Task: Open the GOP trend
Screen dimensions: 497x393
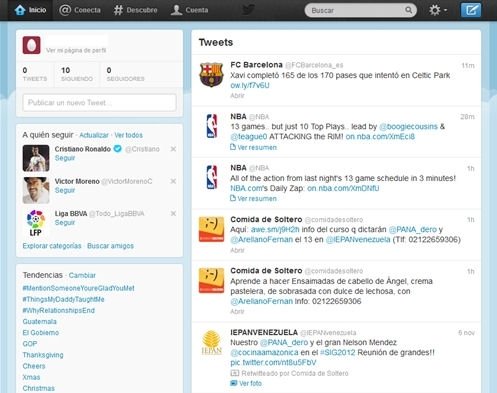Action: [30, 344]
